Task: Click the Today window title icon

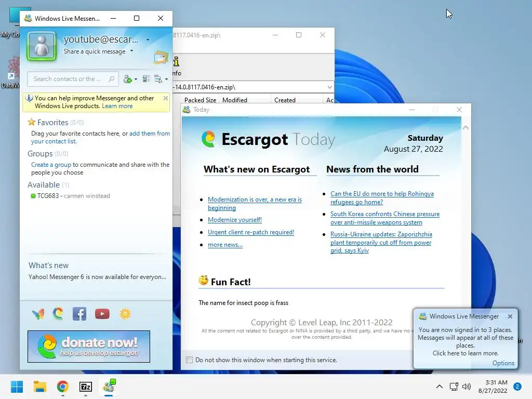Action: 187,110
